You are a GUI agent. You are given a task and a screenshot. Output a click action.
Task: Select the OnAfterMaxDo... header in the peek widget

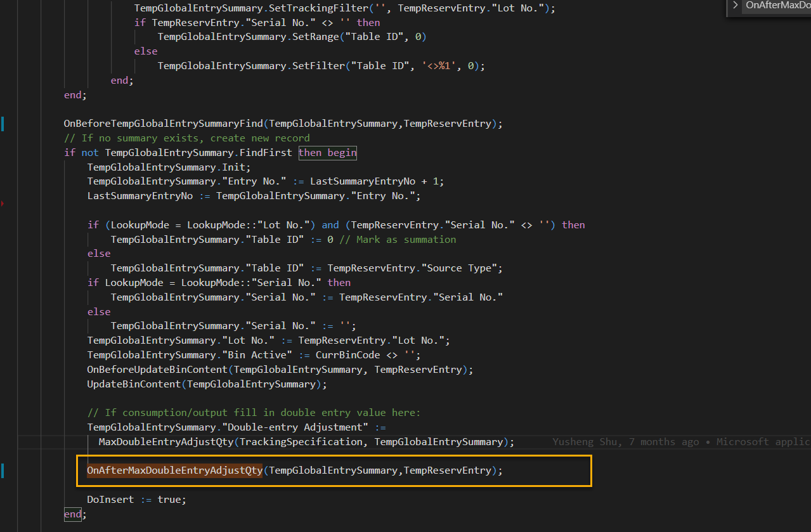(x=778, y=5)
